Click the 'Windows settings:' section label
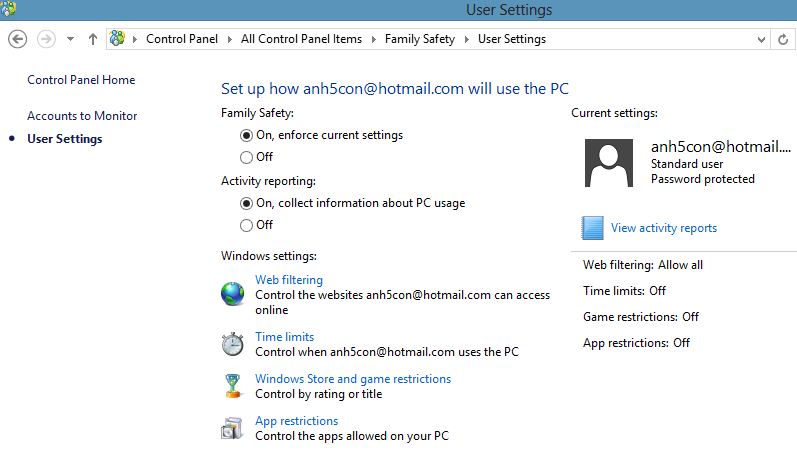The height and width of the screenshot is (450, 797). 269,256
